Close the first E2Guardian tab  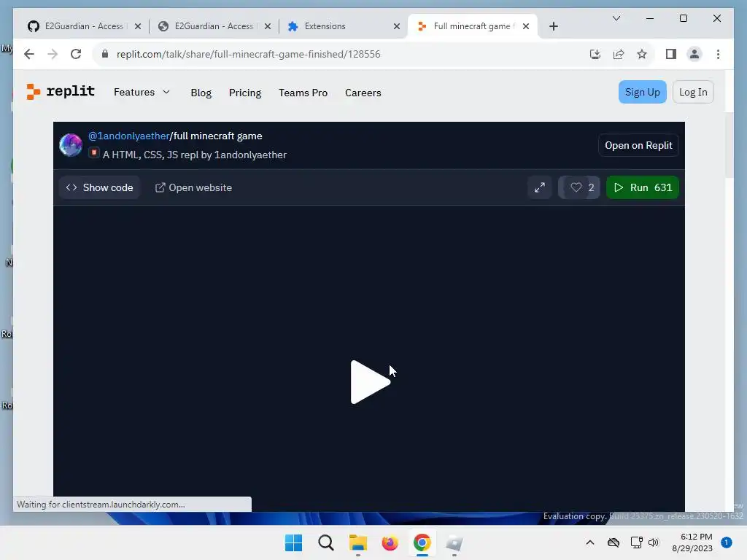coord(138,26)
